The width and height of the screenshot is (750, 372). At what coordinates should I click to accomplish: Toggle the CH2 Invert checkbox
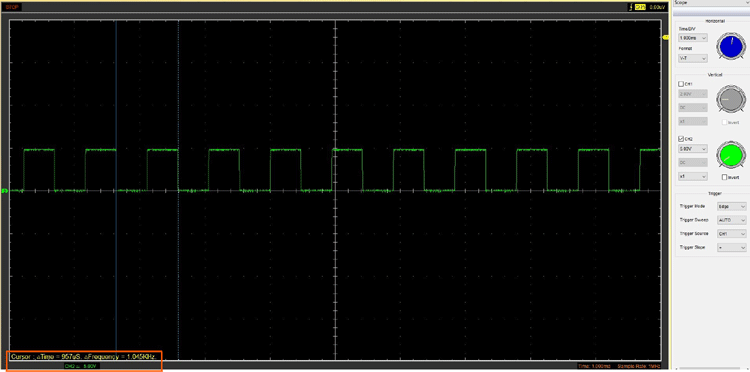(725, 177)
